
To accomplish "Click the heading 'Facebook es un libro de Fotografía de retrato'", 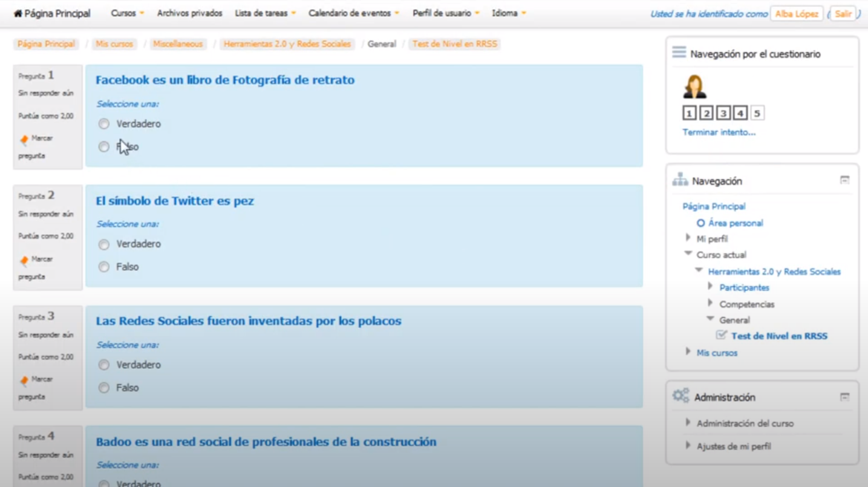I will (225, 80).
